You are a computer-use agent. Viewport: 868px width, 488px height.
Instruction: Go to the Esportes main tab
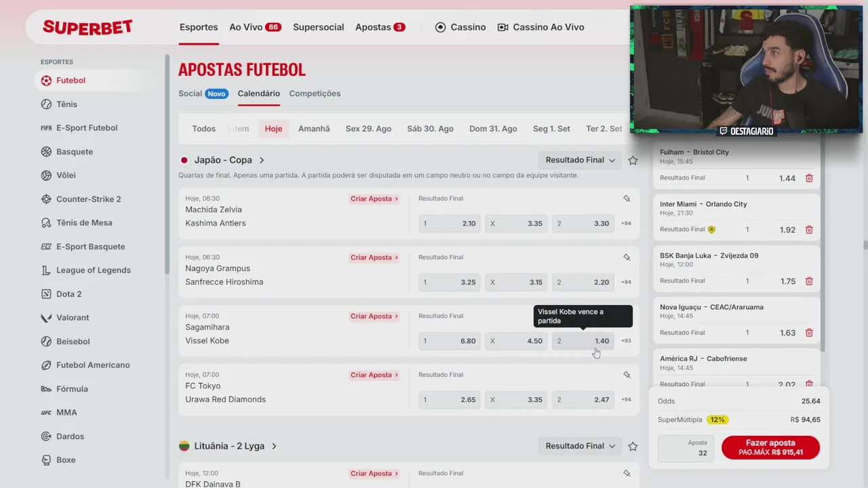pyautogui.click(x=199, y=27)
